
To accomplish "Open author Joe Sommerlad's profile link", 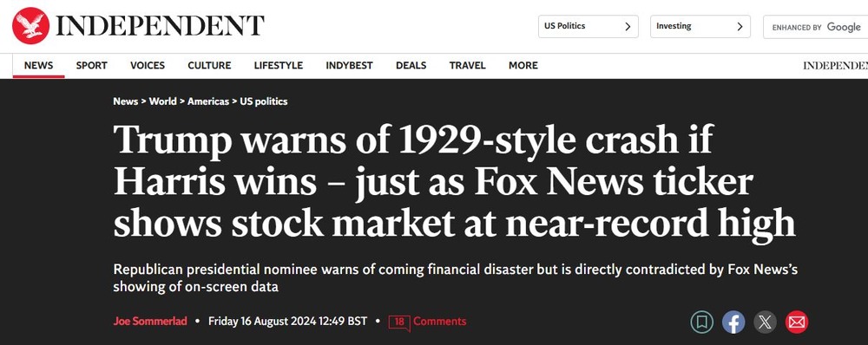I will tap(150, 322).
